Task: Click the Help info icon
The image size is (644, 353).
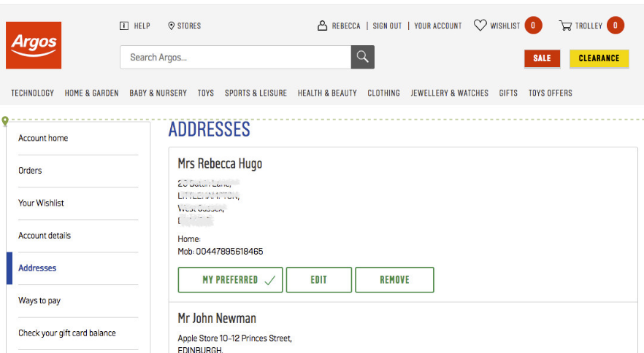Action: click(x=124, y=26)
